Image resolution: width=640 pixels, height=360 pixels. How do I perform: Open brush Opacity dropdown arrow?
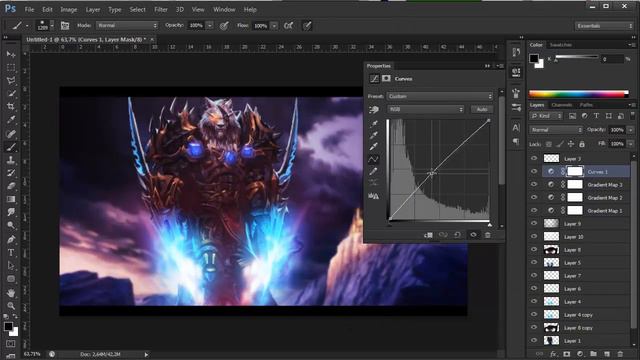(x=210, y=25)
